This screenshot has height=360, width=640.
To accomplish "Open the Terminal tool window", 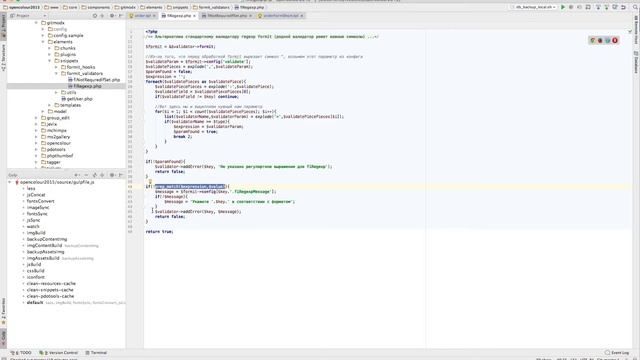I will pos(96,352).
